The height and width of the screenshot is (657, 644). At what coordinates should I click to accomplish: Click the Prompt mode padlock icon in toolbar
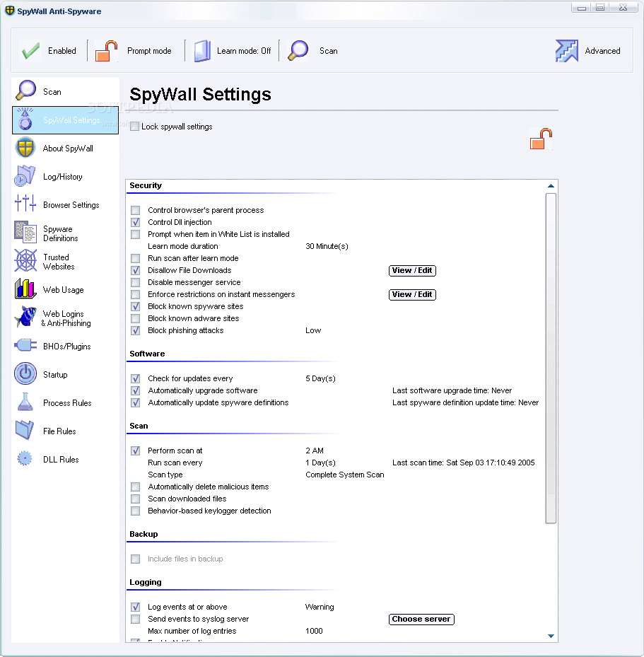(105, 51)
